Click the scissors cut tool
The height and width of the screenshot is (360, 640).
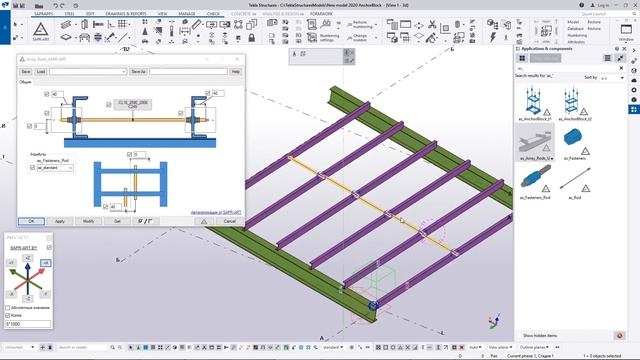432,25
